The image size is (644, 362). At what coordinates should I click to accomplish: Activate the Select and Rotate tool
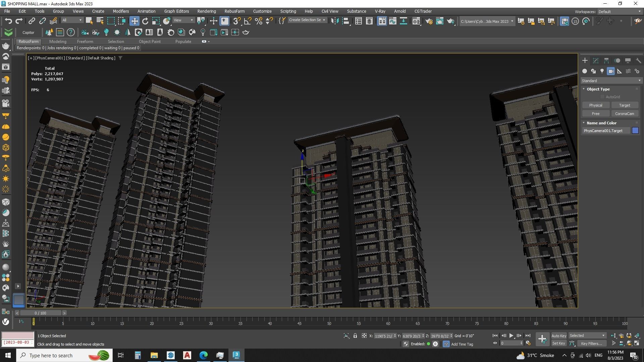(145, 21)
